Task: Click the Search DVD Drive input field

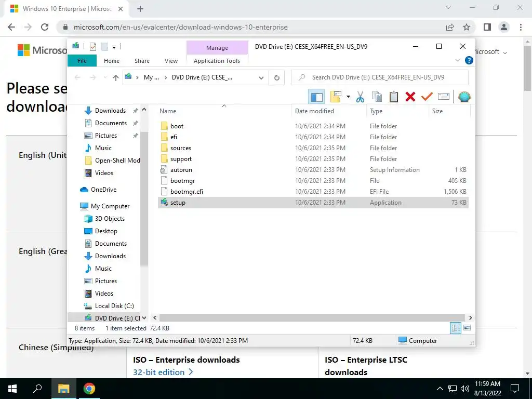Action: [x=380, y=77]
